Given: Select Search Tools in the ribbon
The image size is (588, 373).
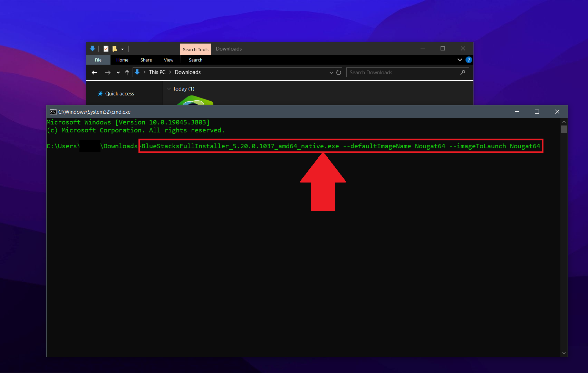Looking at the screenshot, I should [x=195, y=49].
